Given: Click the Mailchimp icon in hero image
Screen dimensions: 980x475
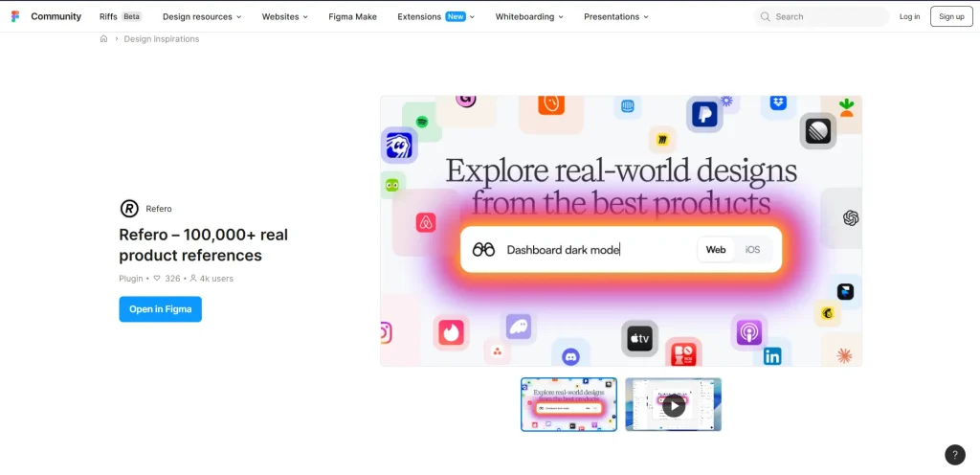Looking at the screenshot, I should click(x=827, y=313).
